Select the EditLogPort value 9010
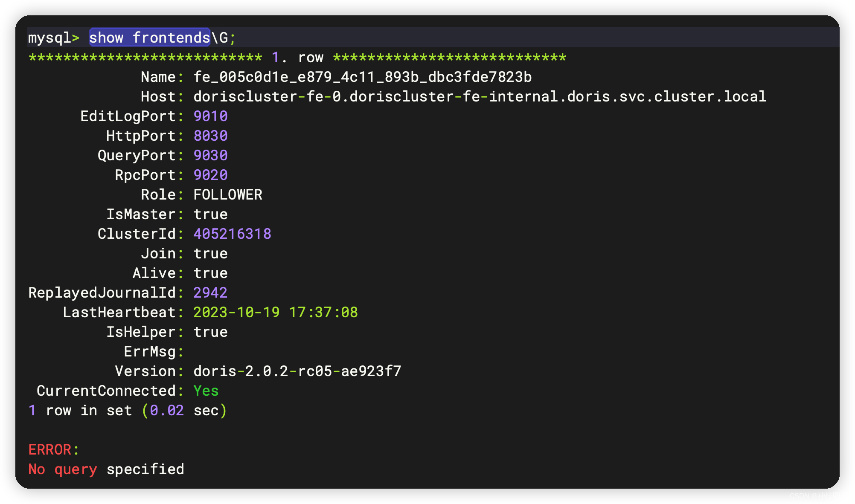The height and width of the screenshot is (504, 855). (210, 116)
